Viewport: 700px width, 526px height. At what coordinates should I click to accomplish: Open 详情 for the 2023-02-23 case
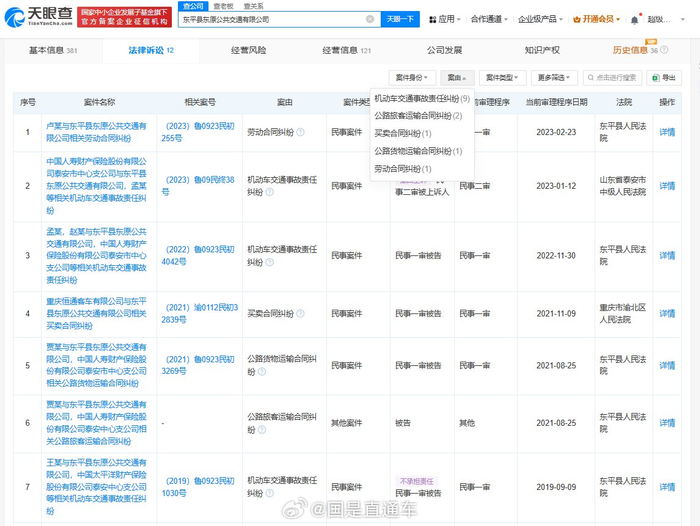click(x=666, y=133)
